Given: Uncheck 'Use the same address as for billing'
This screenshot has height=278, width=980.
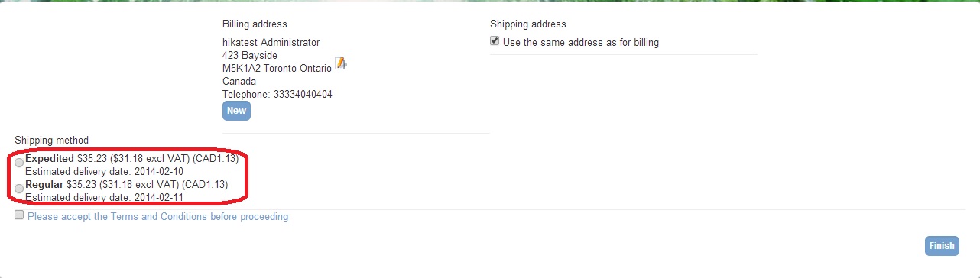Looking at the screenshot, I should pos(495,41).
